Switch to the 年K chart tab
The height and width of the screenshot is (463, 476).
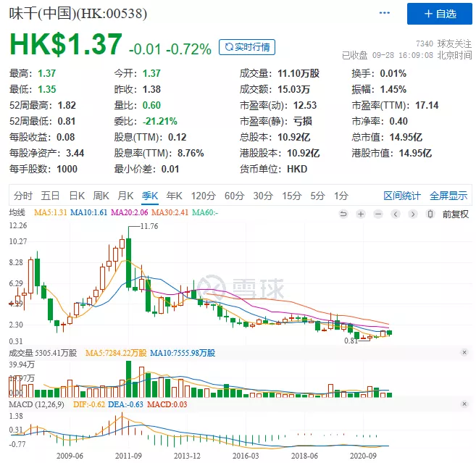pyautogui.click(x=174, y=196)
